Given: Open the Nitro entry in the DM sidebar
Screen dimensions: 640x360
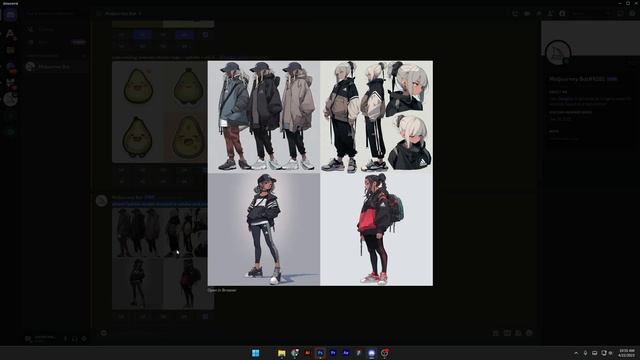Looking at the screenshot, I should [x=55, y=42].
